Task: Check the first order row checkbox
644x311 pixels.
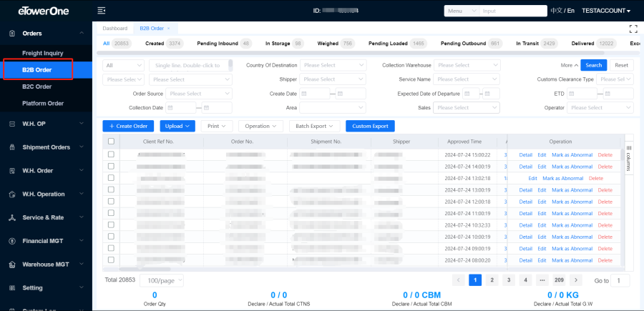Action: 111,154
